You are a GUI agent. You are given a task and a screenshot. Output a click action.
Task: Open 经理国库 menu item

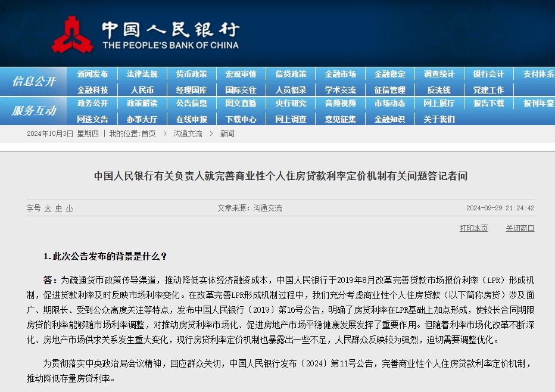point(192,90)
